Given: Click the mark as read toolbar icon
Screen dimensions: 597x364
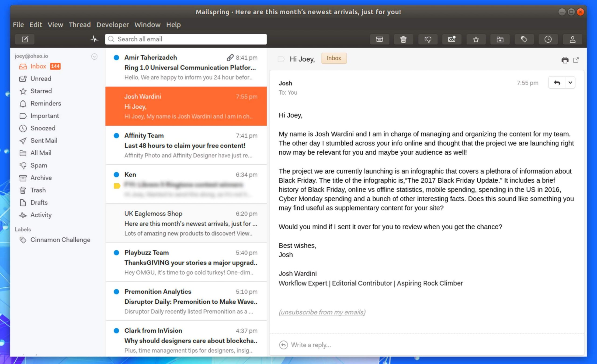Looking at the screenshot, I should pyautogui.click(x=451, y=39).
